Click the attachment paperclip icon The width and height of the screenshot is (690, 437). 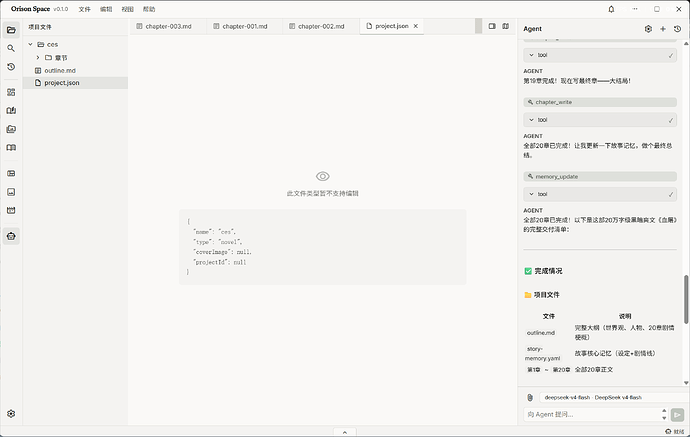[530, 397]
